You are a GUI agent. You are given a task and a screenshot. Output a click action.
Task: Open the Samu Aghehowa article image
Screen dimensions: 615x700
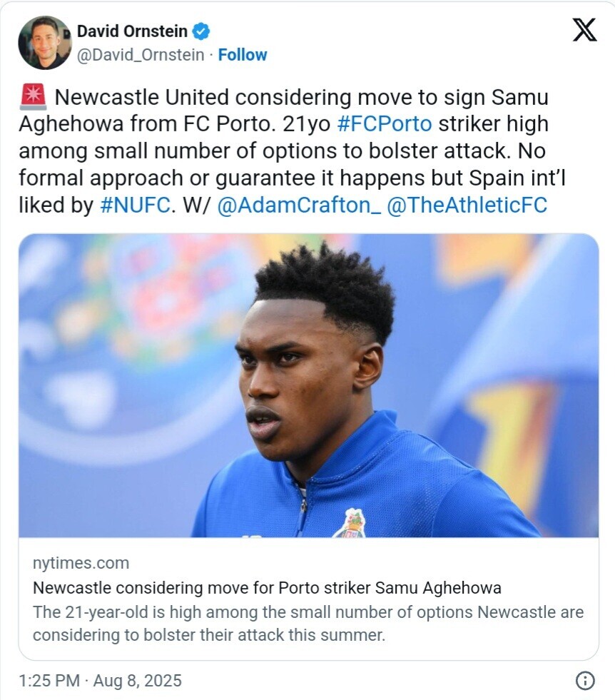coord(308,385)
